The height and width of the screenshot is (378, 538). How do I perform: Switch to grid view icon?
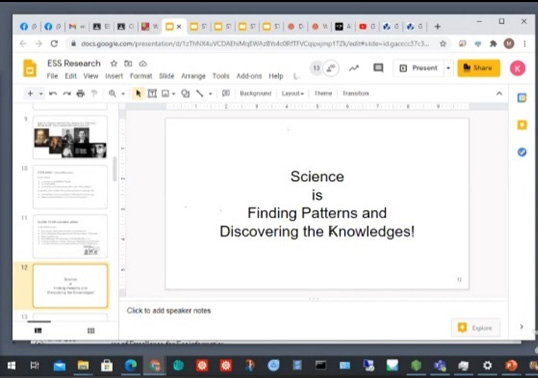tap(91, 331)
